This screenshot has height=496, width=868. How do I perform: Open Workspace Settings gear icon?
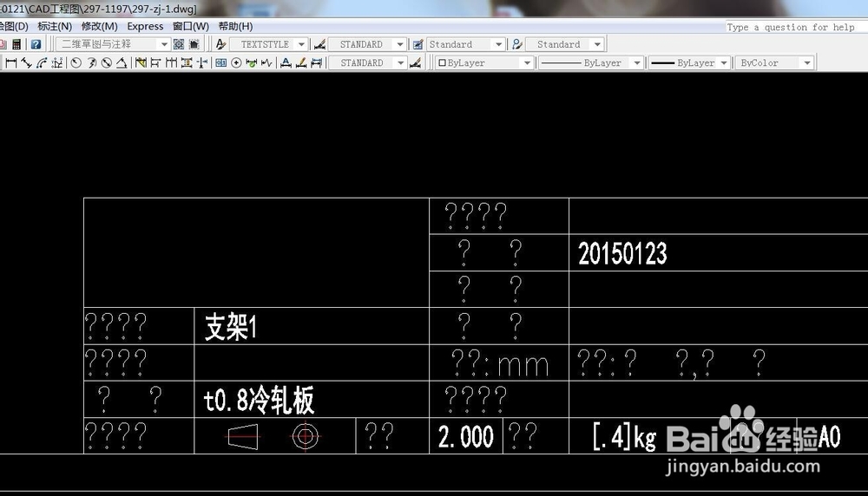coord(179,44)
